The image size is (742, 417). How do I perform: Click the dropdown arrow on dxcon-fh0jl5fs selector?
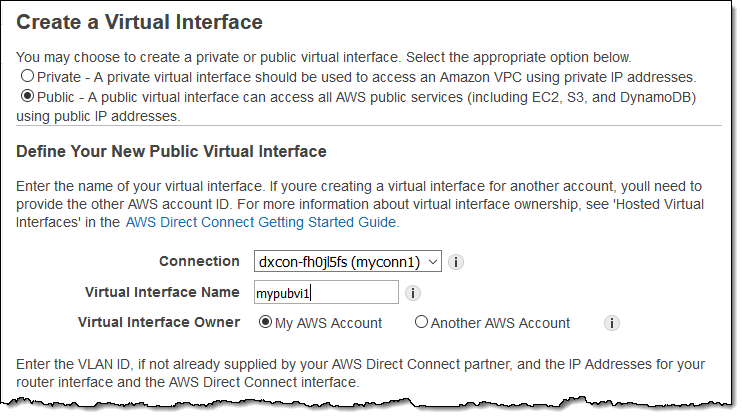pyautogui.click(x=432, y=261)
